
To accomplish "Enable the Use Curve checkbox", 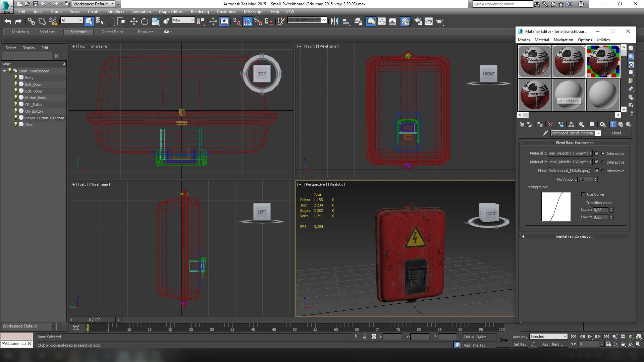I will tap(583, 194).
